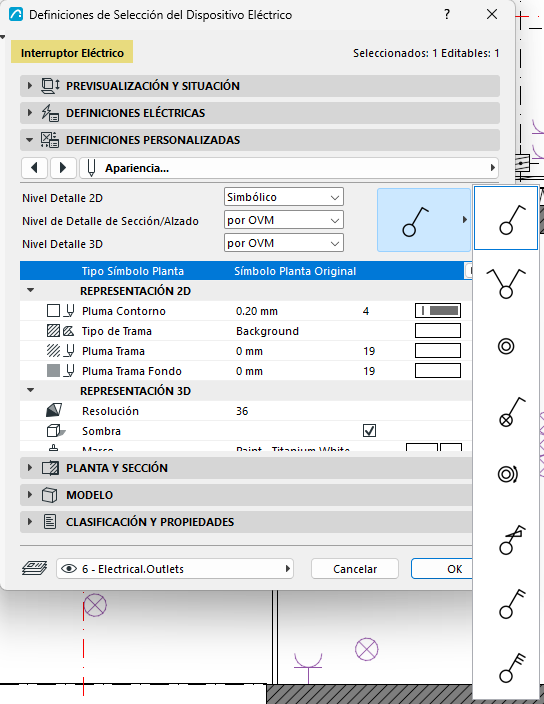Toggle eye visibility of Electrical.Outlets layer

[69, 569]
